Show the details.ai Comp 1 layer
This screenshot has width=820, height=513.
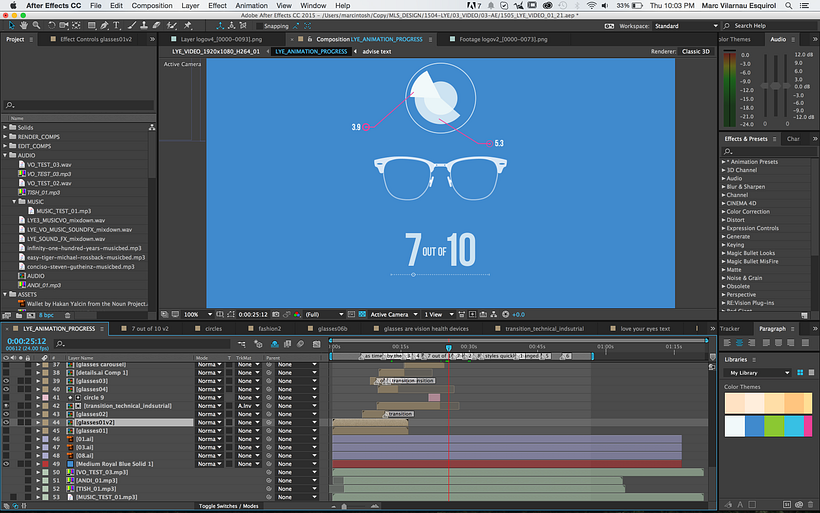pos(6,373)
